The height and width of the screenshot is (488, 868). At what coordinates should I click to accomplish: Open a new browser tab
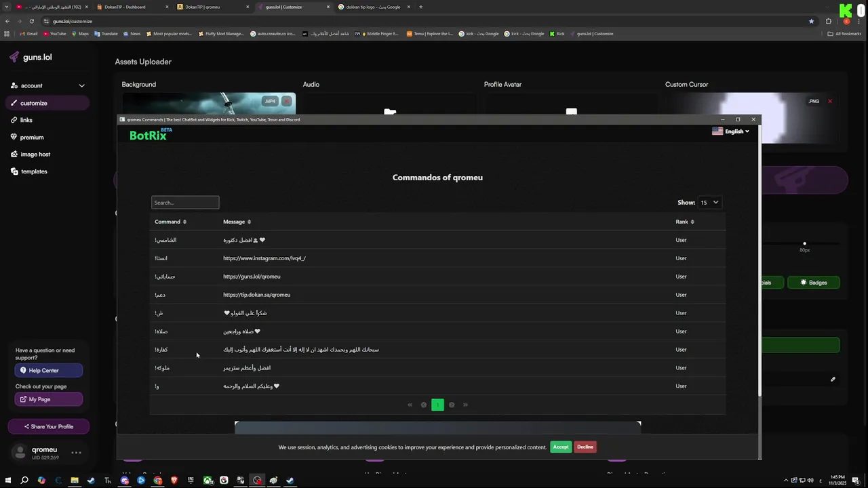[420, 7]
